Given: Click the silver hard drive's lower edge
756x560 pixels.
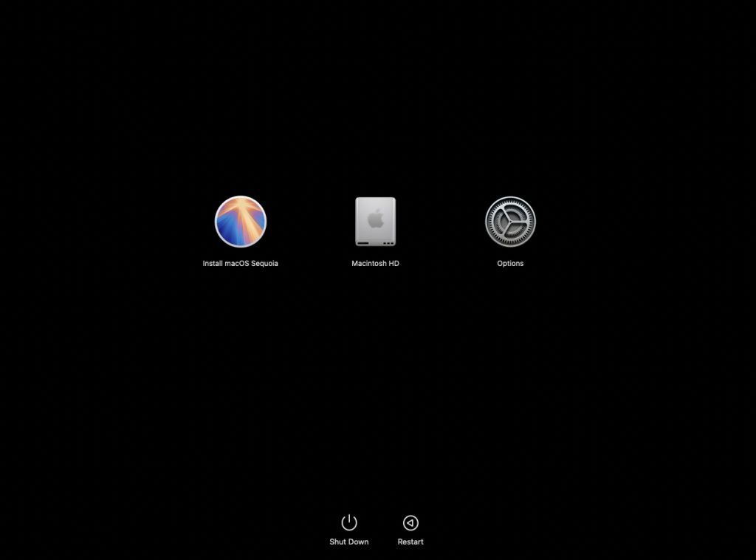Looking at the screenshot, I should click(375, 242).
